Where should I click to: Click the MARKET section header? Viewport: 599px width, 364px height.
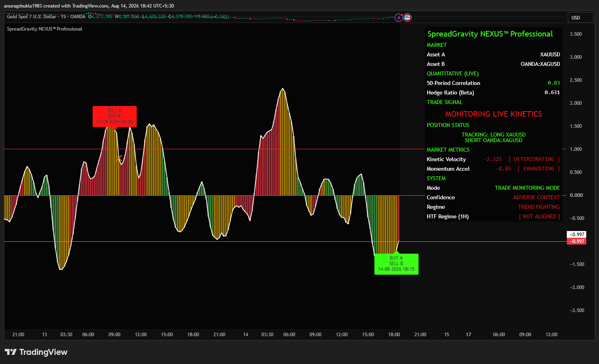click(437, 45)
